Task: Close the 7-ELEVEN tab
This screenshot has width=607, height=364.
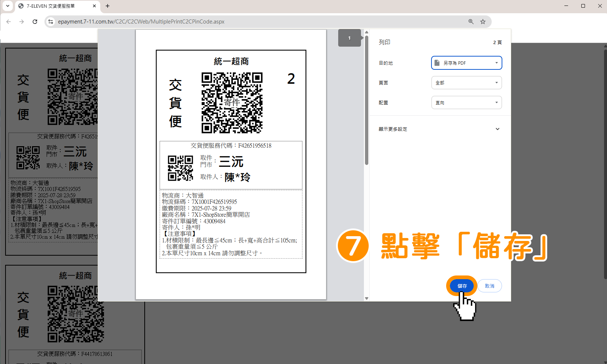Action: coord(94,6)
